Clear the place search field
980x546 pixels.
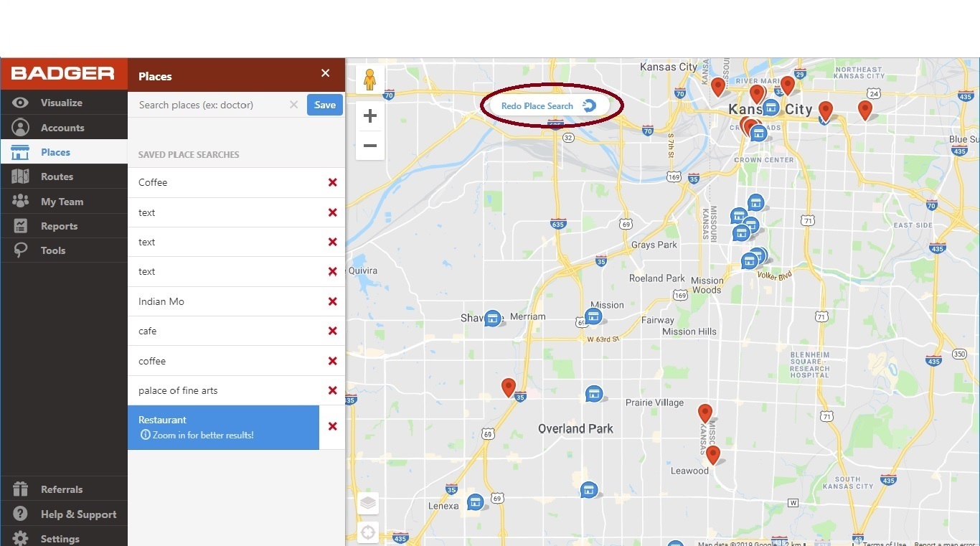pos(293,105)
